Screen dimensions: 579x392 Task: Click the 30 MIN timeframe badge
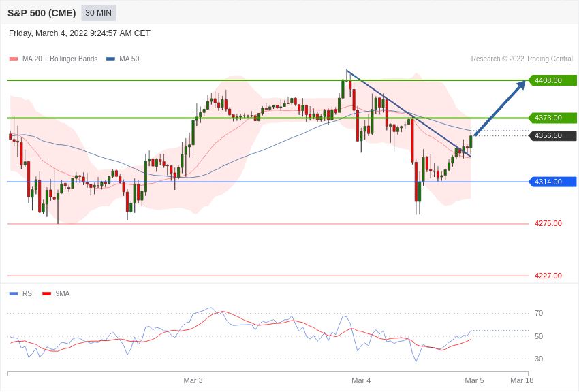(98, 13)
